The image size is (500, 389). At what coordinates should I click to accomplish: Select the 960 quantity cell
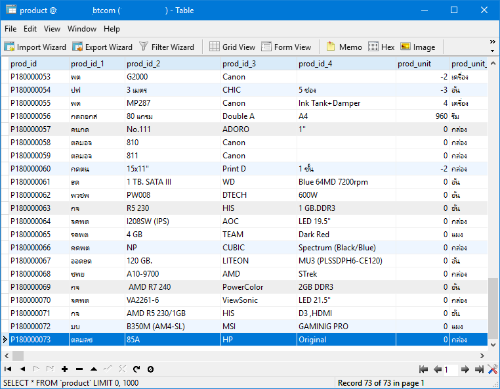point(422,116)
